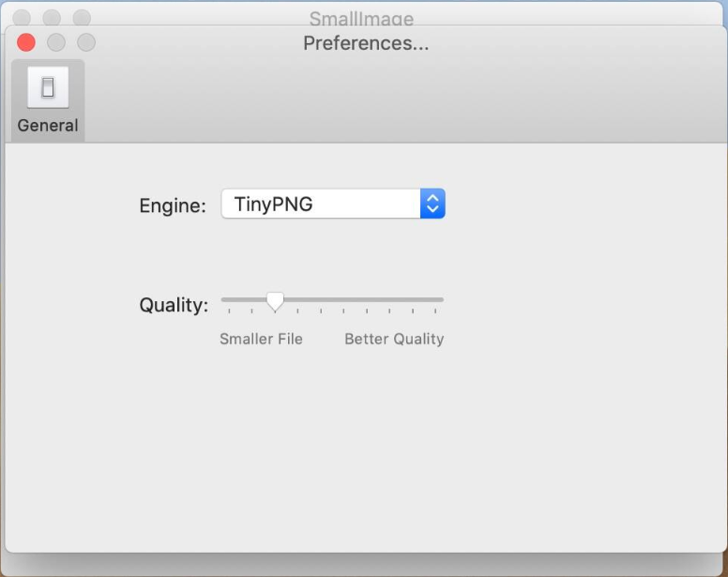
Task: Click the Quality: text label
Action: tap(174, 305)
